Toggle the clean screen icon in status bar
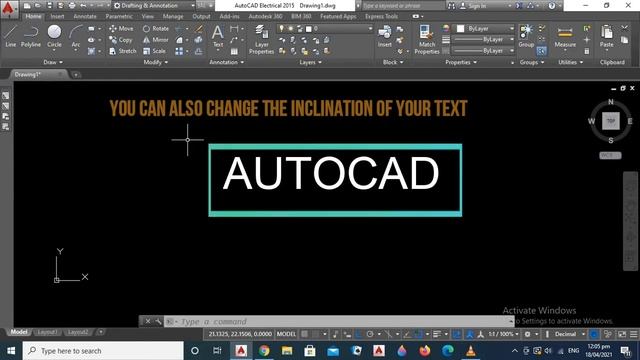 pos(622,334)
